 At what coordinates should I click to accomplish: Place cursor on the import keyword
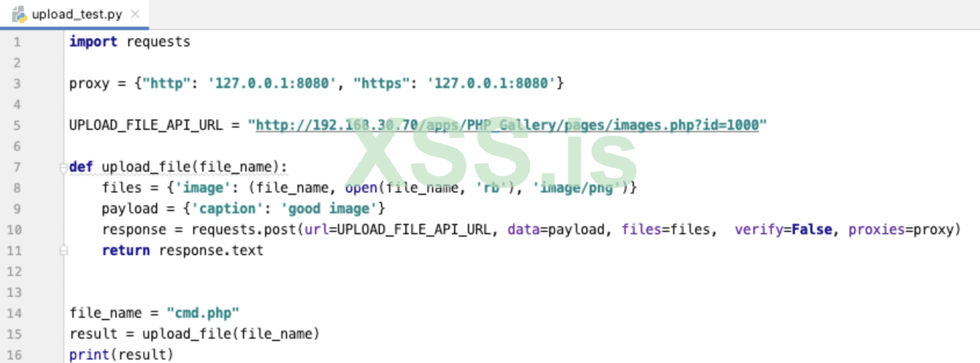93,42
